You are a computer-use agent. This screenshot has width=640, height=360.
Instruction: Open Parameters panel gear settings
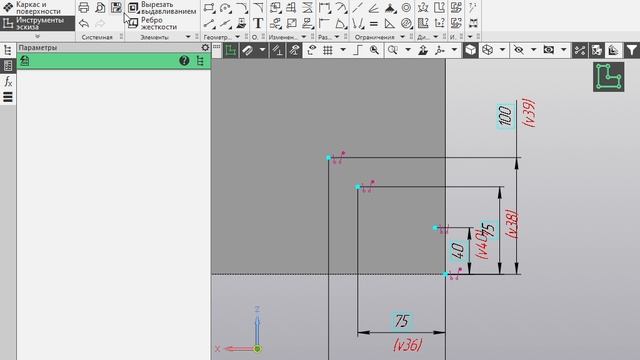pyautogui.click(x=205, y=47)
